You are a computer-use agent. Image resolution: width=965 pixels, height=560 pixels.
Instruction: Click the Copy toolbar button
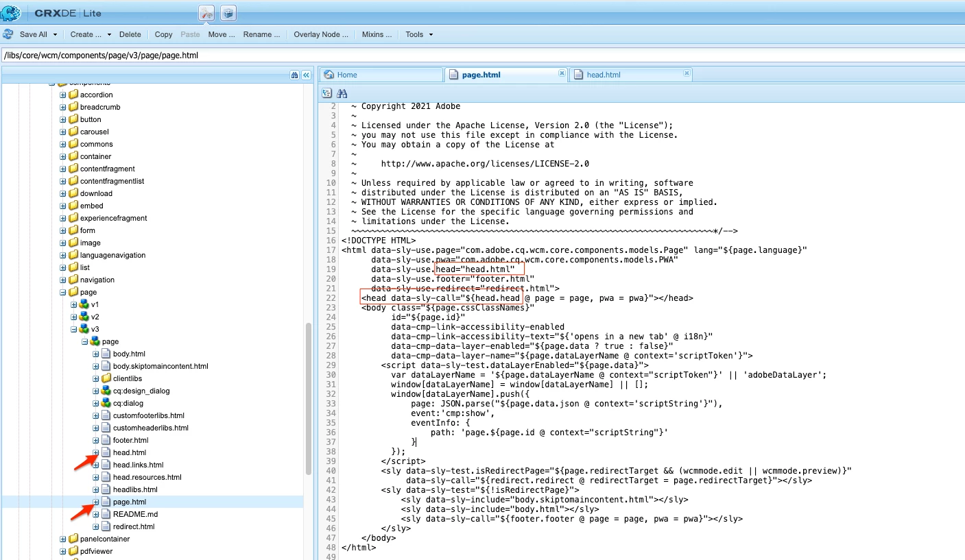(164, 34)
